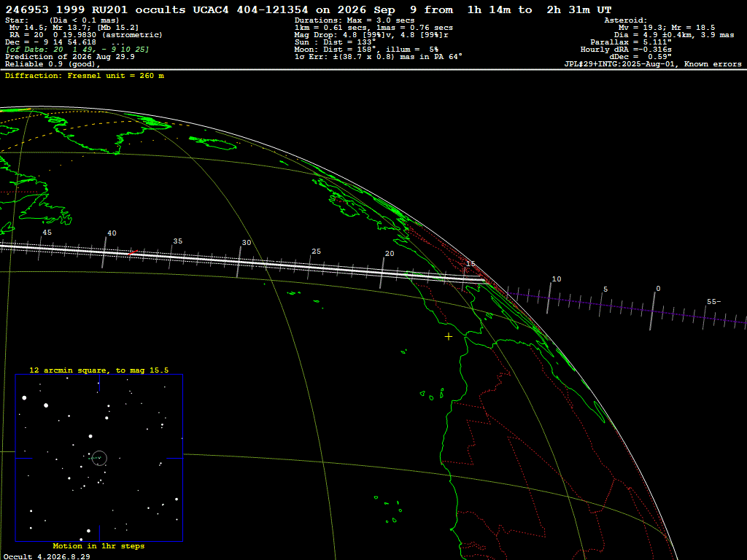The image size is (747, 560).
Task: Click the 'Motion in 1hr steps' label
Action: pos(98,545)
